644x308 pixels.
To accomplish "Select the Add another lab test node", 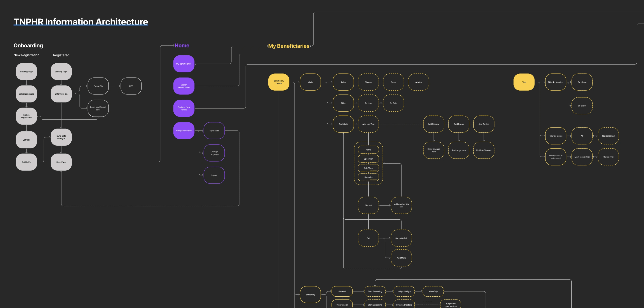I will click(401, 205).
